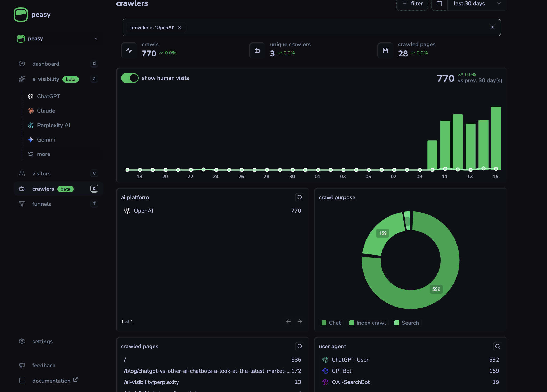Open the filter button
Image resolution: width=547 pixels, height=392 pixels.
coord(412,4)
